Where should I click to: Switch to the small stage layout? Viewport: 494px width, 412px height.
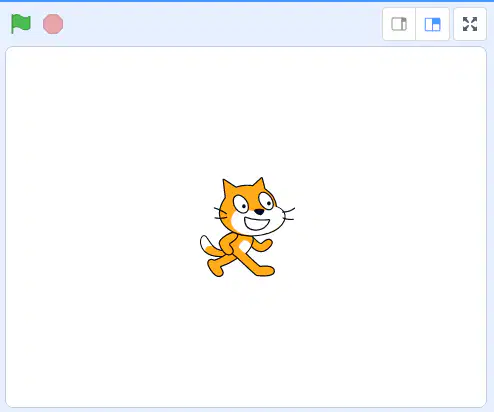pos(399,24)
